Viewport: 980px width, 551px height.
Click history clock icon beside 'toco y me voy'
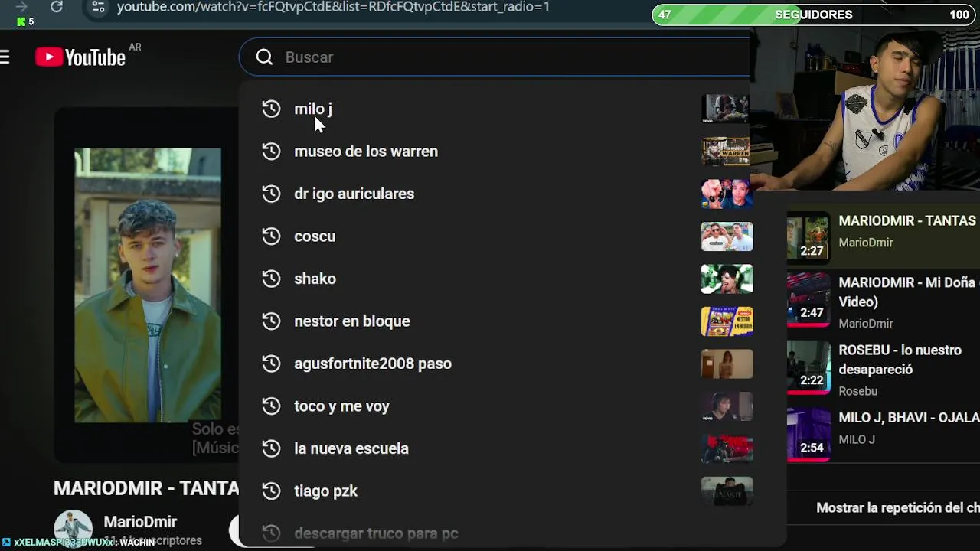(x=271, y=406)
